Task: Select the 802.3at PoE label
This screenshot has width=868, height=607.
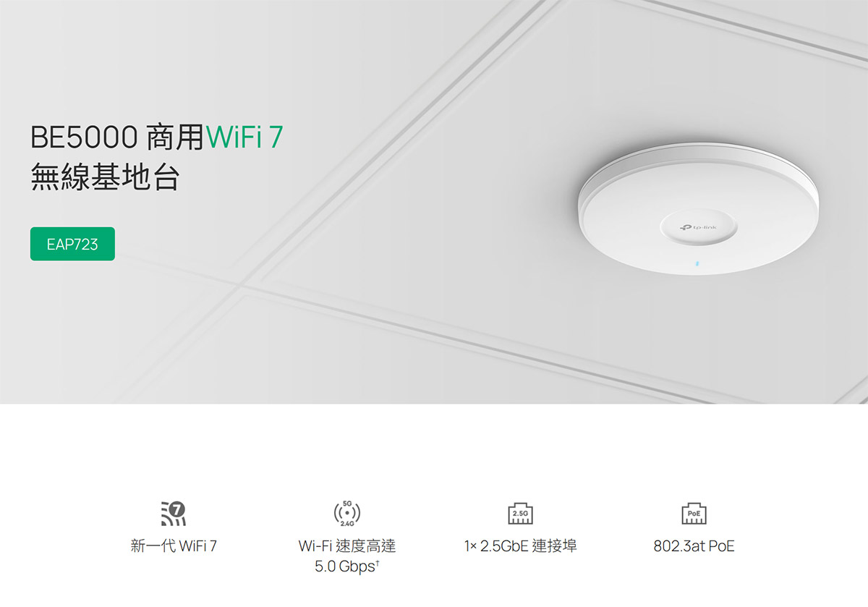Action: [694, 546]
